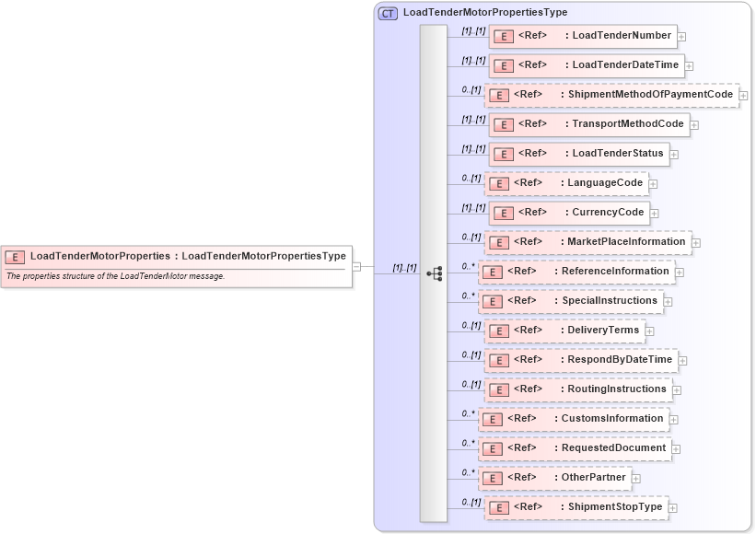This screenshot has width=756, height=534.
Task: Select the E icon of CurrencyCode
Action: click(503, 213)
